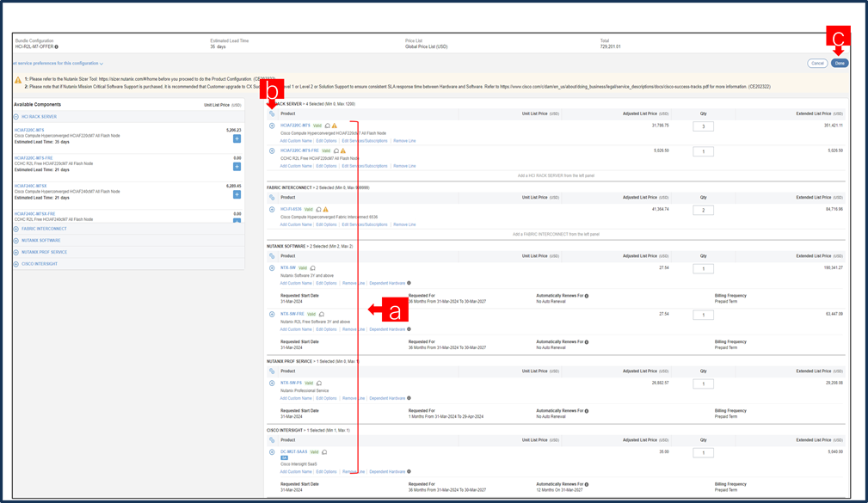Expand the selected HCIAF220C-M7S line
Viewport: 868px width, 503px height.
tap(272, 126)
